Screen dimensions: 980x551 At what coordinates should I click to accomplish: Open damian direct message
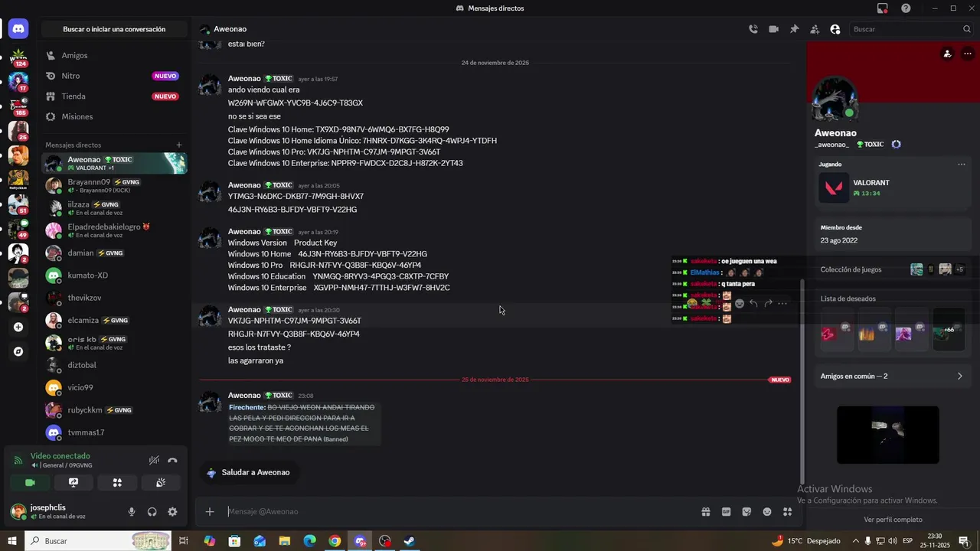(x=114, y=253)
